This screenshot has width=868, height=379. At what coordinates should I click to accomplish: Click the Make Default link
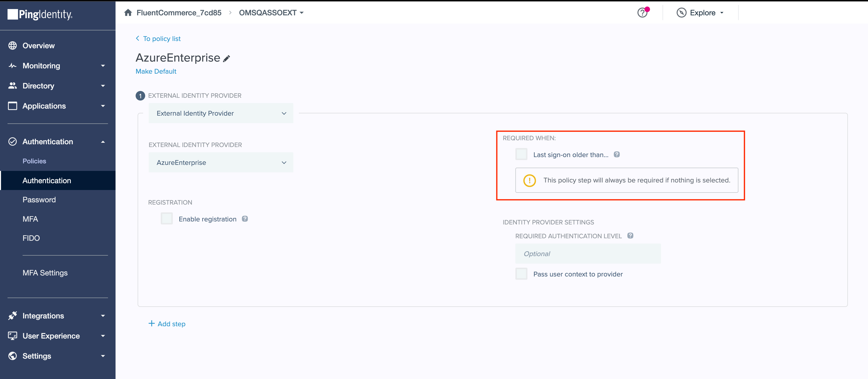coord(156,71)
